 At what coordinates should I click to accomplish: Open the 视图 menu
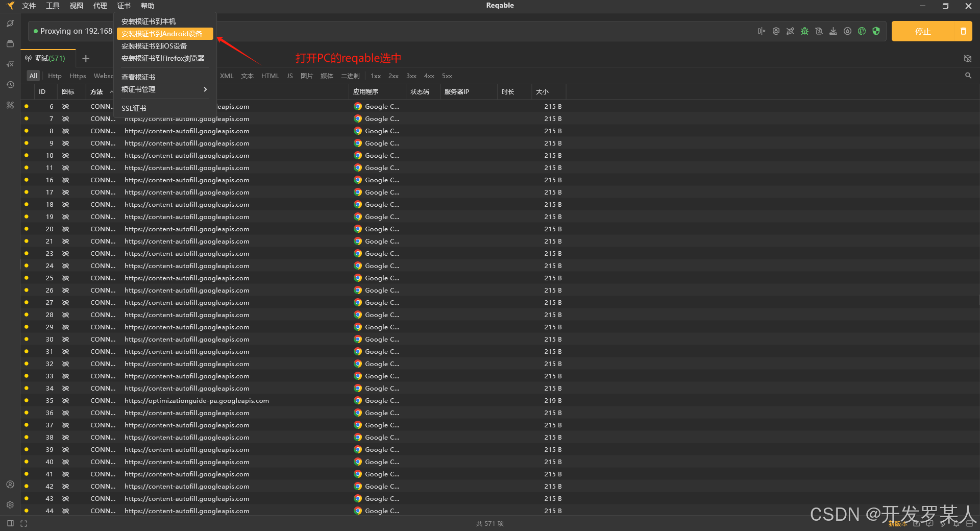coord(77,6)
